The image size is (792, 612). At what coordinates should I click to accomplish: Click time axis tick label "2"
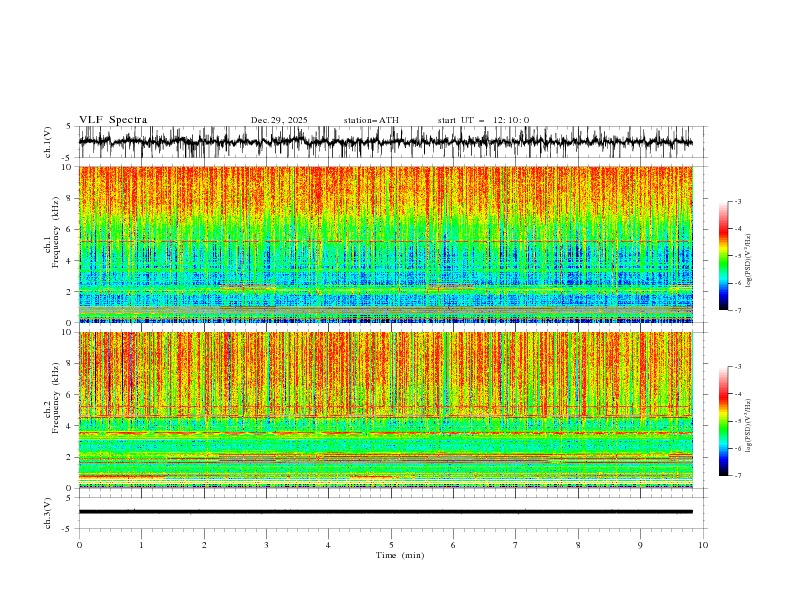[x=204, y=545]
